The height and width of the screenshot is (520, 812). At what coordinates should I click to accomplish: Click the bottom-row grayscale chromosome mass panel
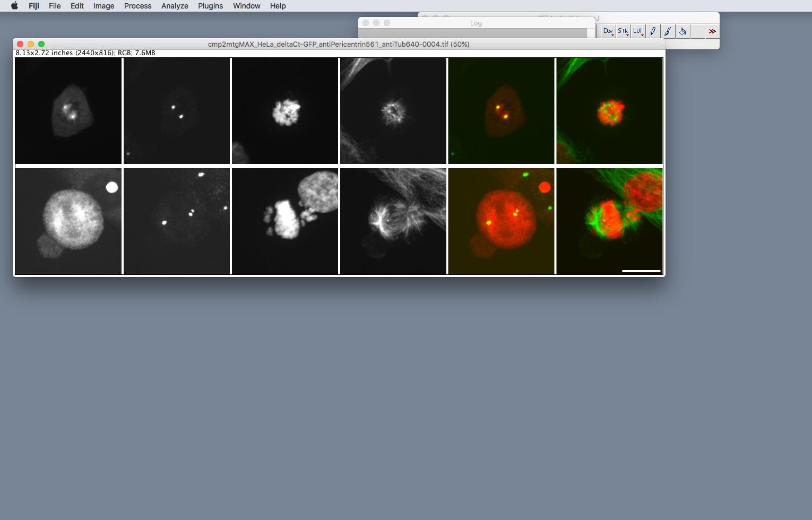pyautogui.click(x=285, y=221)
